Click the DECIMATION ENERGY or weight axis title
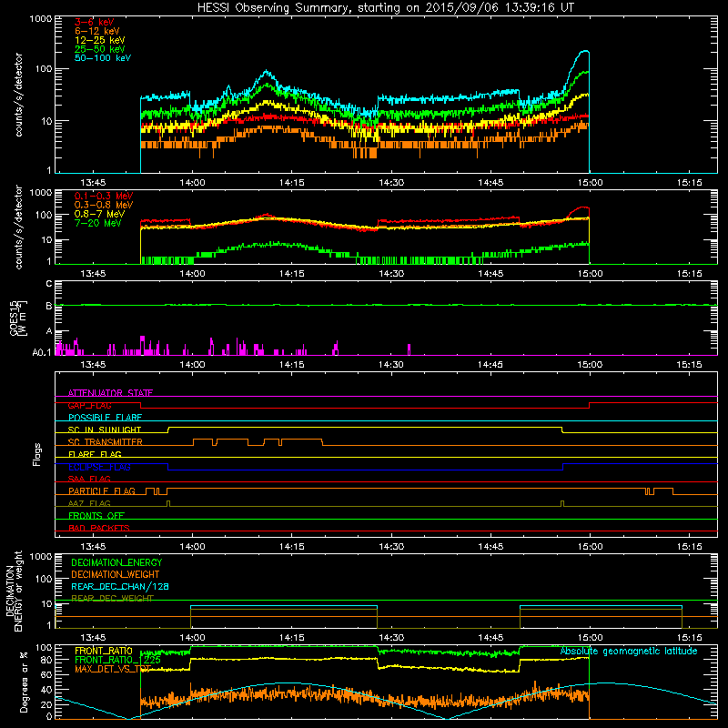728x728 pixels. pos(14,591)
